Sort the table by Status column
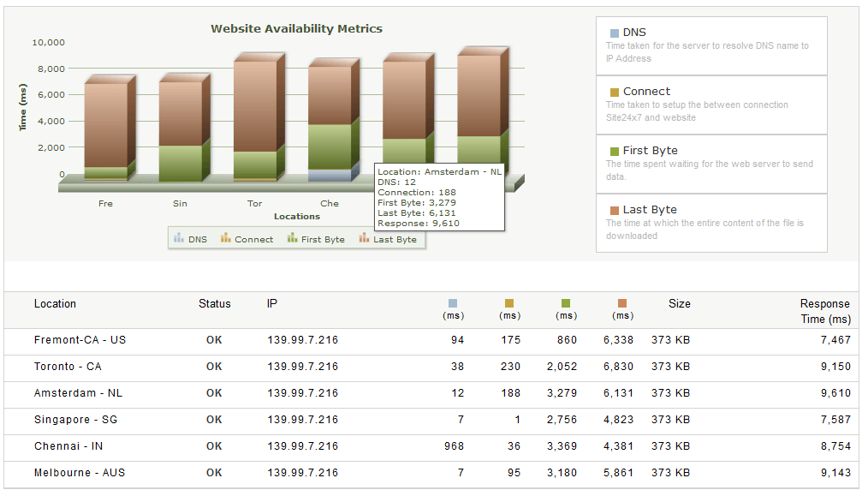Screen dimensions: 868x496 pos(214,303)
